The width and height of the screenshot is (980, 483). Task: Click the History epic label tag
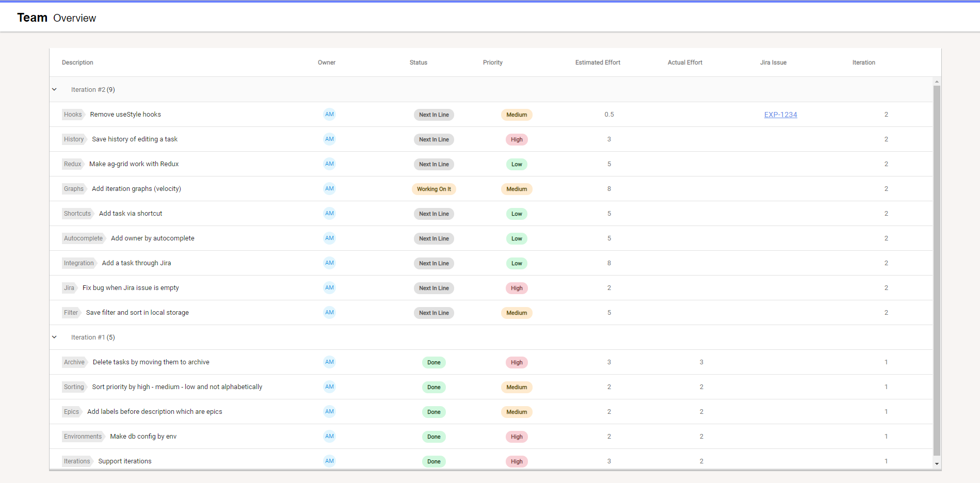(74, 139)
